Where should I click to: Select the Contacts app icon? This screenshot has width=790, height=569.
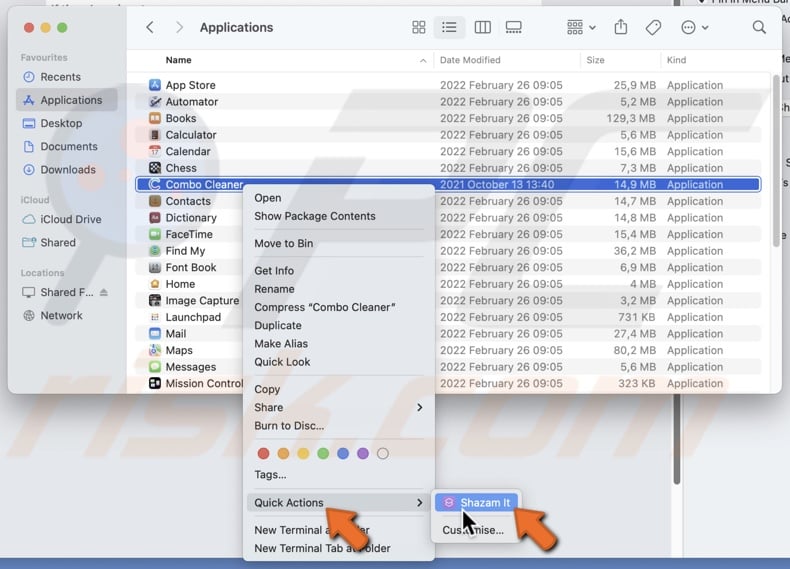(x=155, y=201)
